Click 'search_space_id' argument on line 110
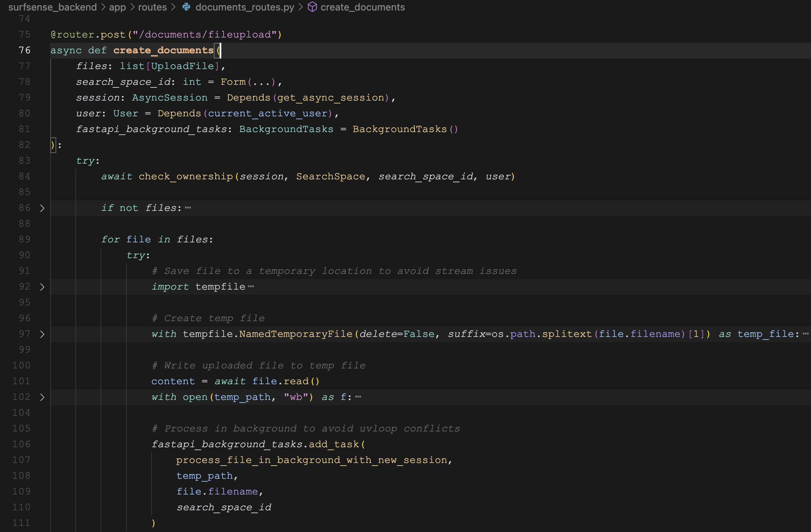 pos(224,507)
